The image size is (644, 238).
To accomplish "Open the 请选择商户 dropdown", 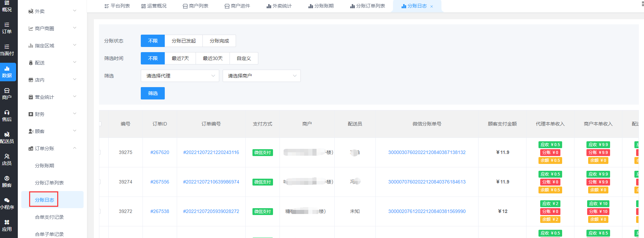I will click(262, 76).
